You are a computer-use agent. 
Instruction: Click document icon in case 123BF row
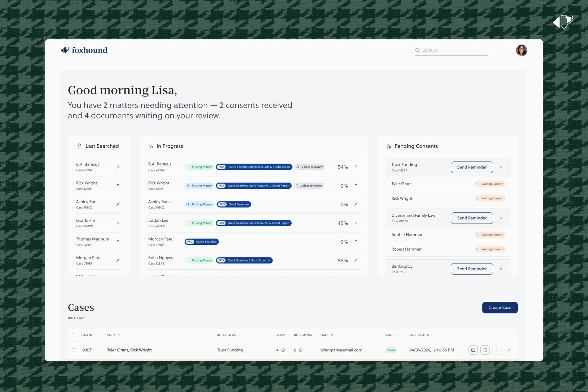pyautogui.click(x=485, y=350)
